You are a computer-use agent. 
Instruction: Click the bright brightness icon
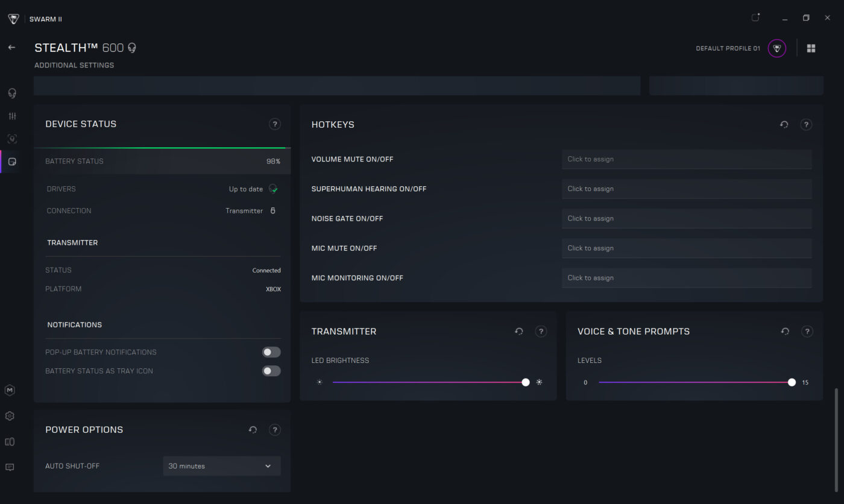539,382
